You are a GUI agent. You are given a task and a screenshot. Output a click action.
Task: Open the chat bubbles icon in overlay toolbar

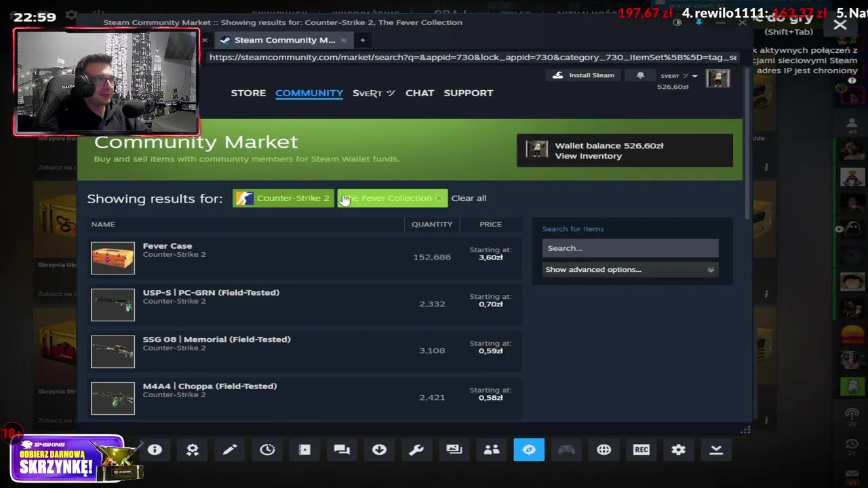pyautogui.click(x=342, y=450)
